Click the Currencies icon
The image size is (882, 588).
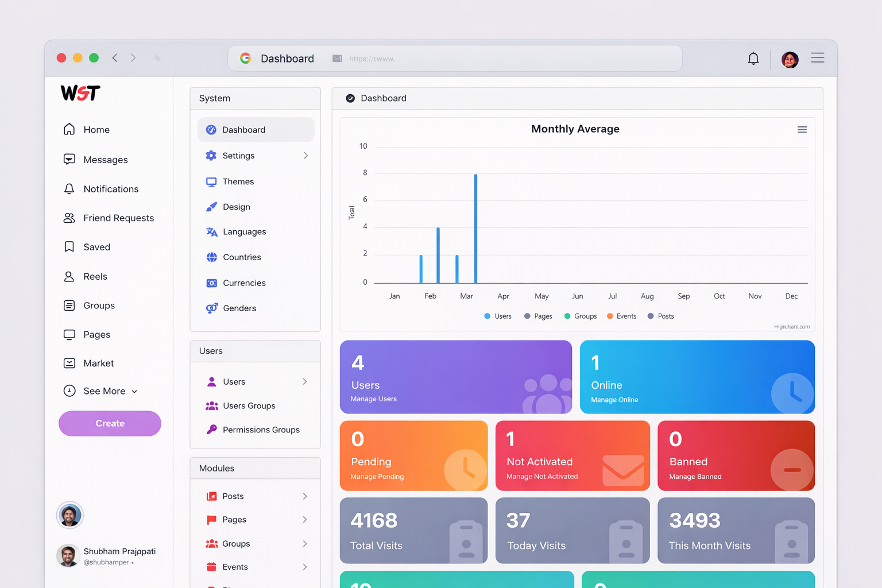click(212, 283)
